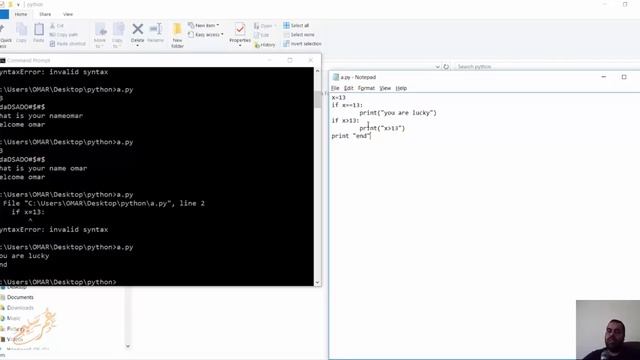The width and height of the screenshot is (640, 360).
Task: Click Paste shortcut in Explorer ribbon
Action: [68, 44]
